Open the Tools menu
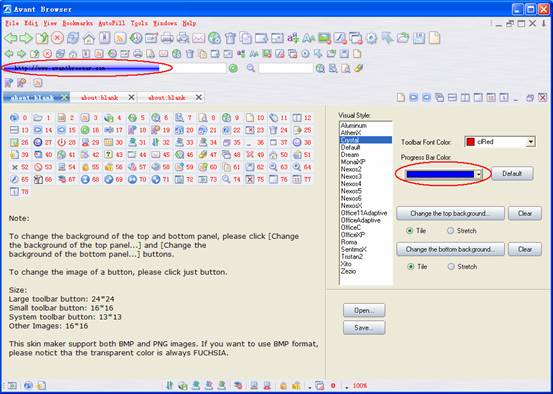The height and width of the screenshot is (394, 553). (x=139, y=23)
